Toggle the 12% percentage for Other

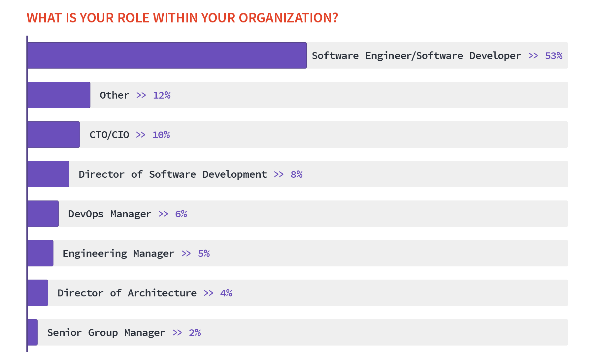click(x=162, y=95)
